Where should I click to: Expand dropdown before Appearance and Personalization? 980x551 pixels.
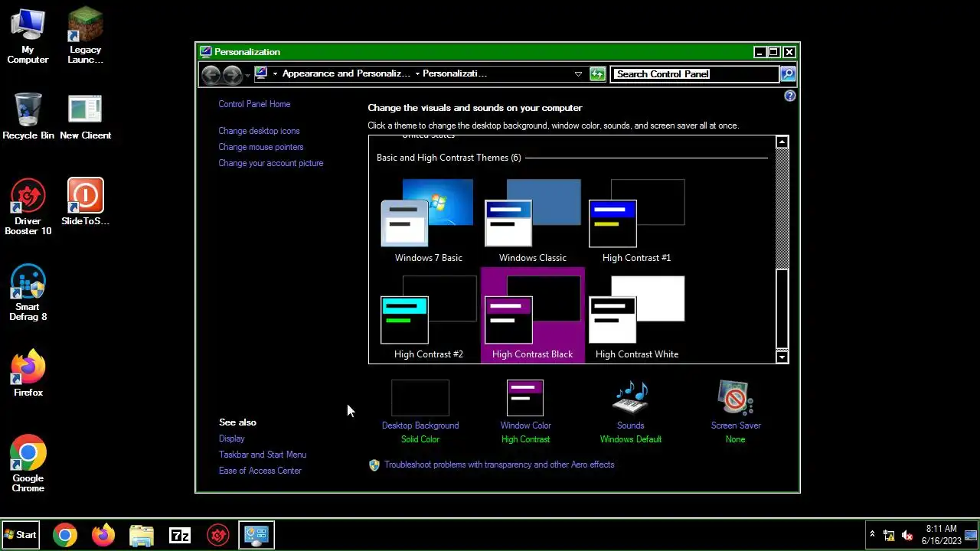coord(275,73)
